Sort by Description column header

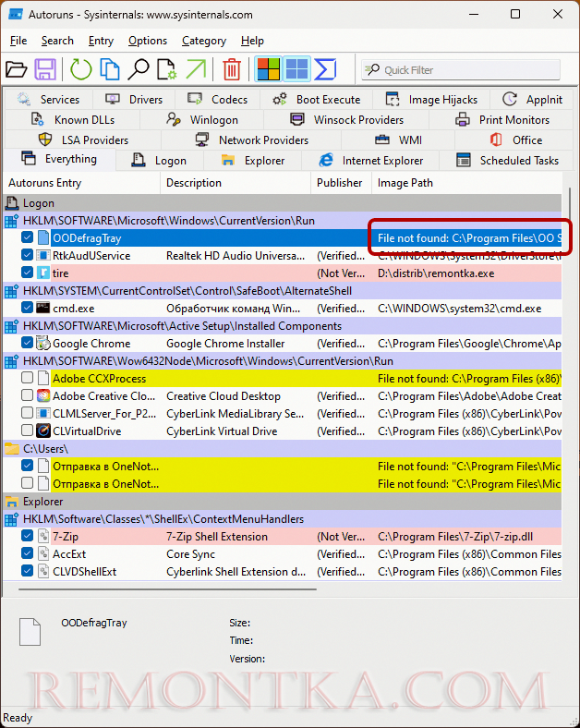point(236,183)
